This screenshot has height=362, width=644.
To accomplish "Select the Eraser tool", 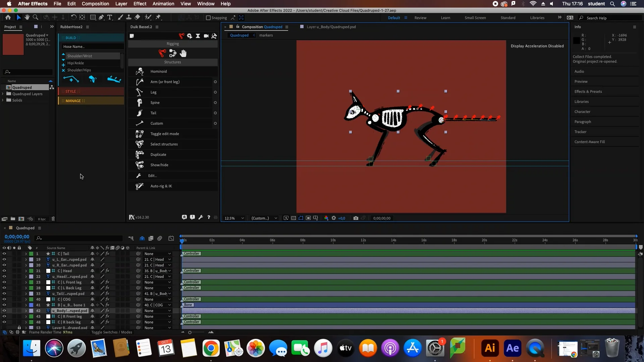I will point(137,17).
